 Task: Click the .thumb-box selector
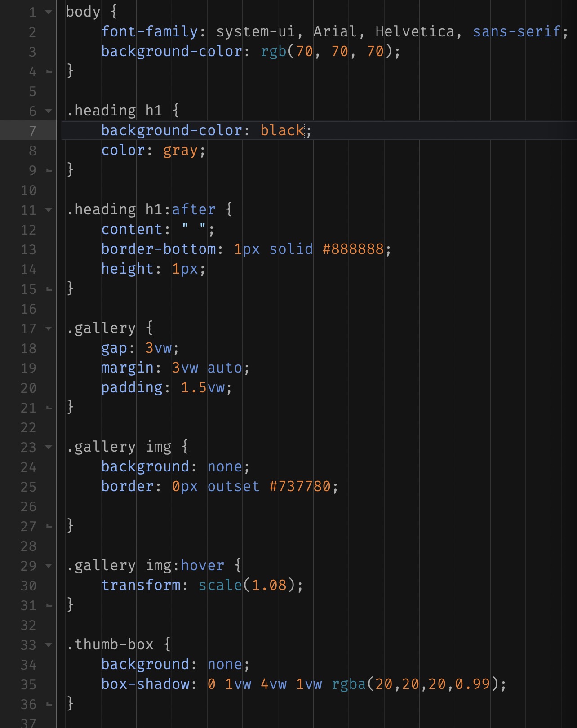point(110,644)
